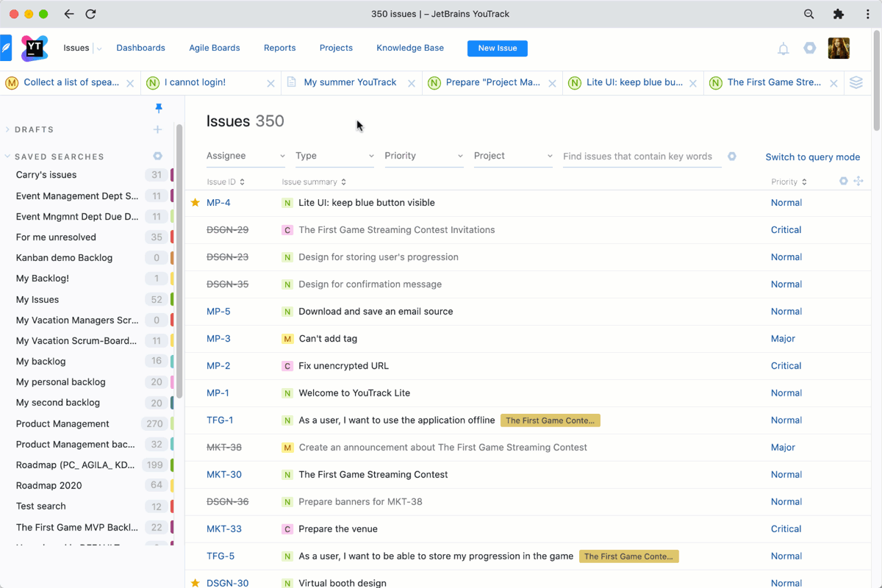This screenshot has width=882, height=588.
Task: Open the Assignee filter dropdown
Action: point(245,156)
